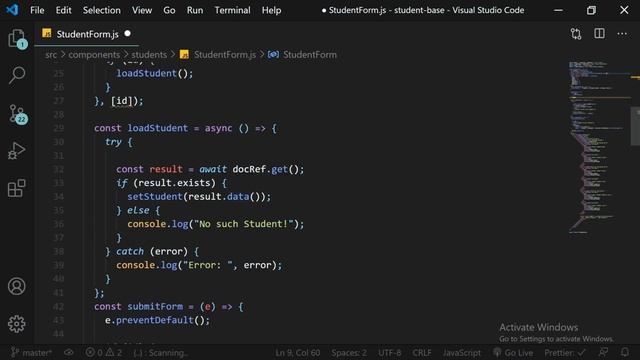
Task: Open the Accounts menu icon
Action: [x=17, y=286]
